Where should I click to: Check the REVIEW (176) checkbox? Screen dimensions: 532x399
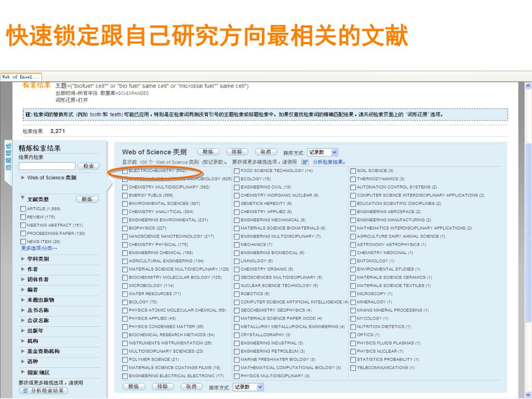(23, 217)
